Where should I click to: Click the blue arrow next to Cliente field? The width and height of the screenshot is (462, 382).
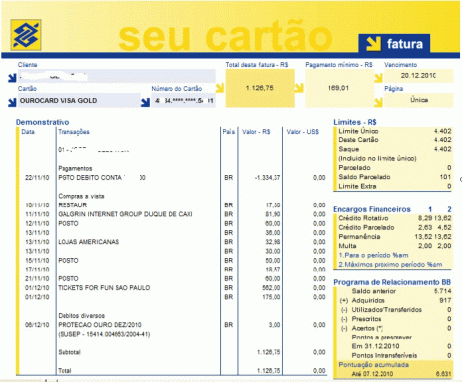pos(12,78)
